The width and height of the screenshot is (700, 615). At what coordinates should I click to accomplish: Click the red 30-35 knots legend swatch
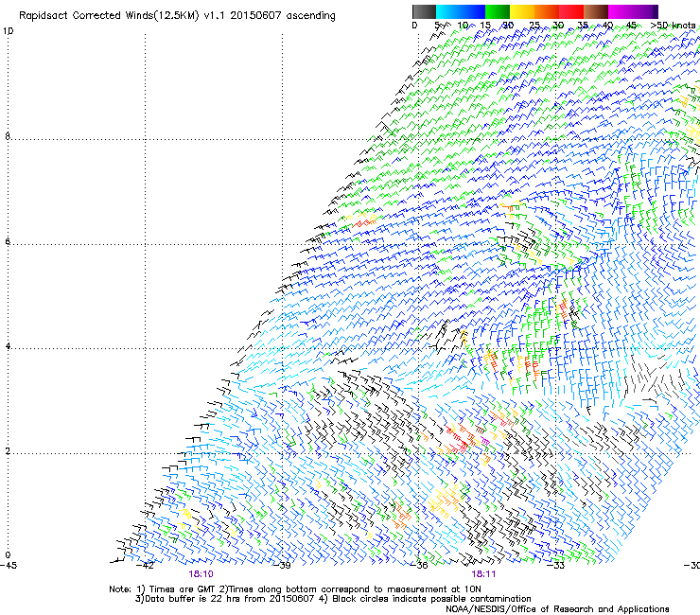(x=571, y=11)
